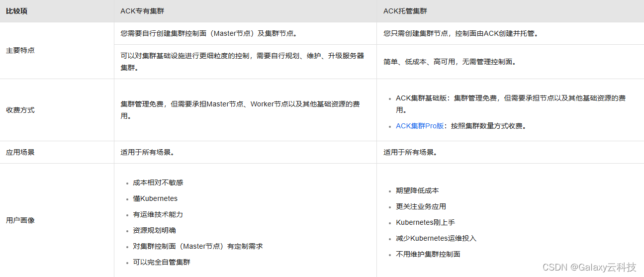The height and width of the screenshot is (277, 644).
Task: Select the 收费方式 row label
Action: point(20,110)
